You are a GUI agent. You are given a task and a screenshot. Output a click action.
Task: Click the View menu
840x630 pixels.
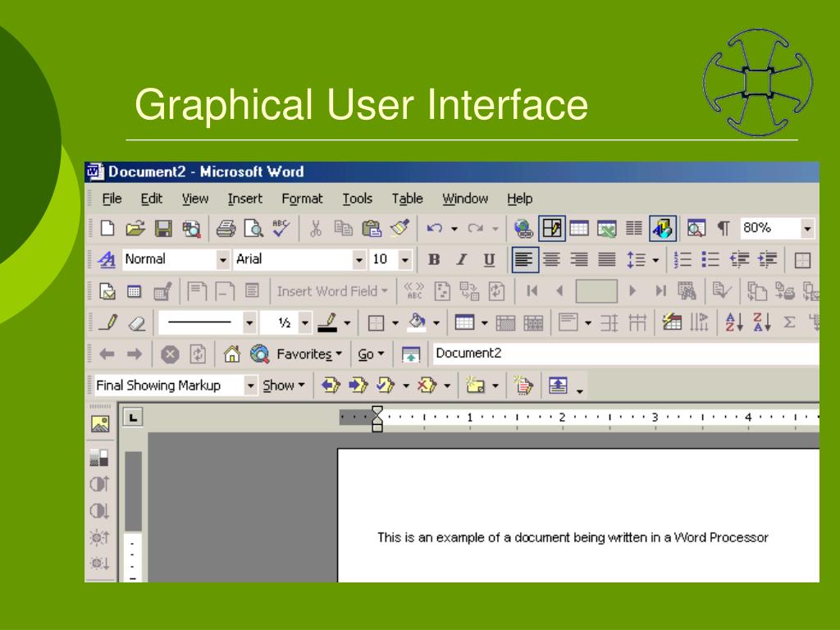click(195, 199)
